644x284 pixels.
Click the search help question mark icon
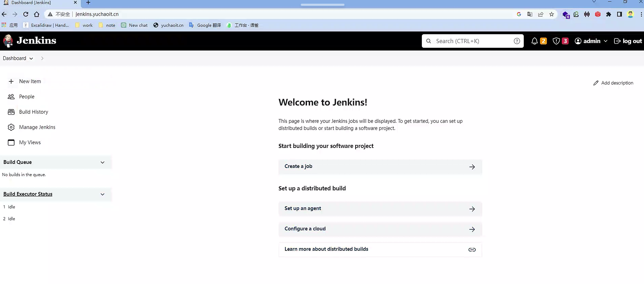click(x=517, y=41)
